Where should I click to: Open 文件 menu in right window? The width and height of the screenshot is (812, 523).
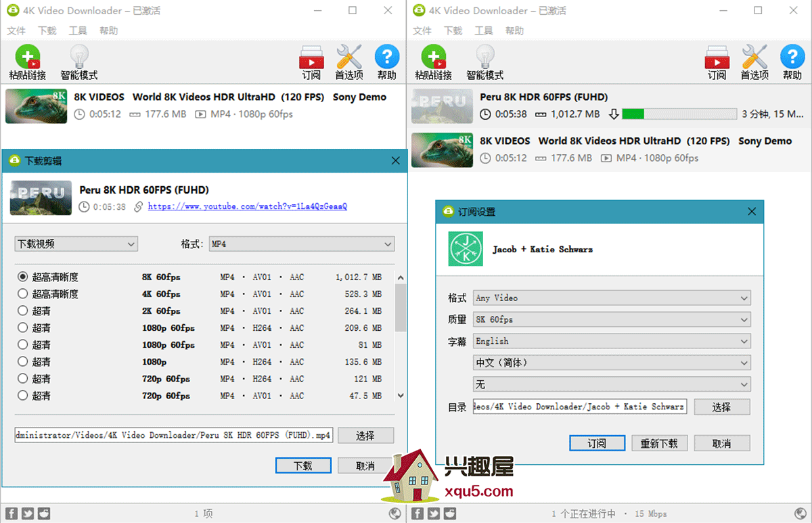click(x=422, y=30)
